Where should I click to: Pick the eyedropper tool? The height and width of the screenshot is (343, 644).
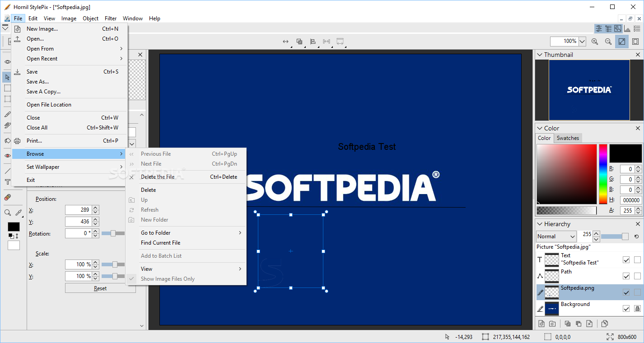click(18, 213)
